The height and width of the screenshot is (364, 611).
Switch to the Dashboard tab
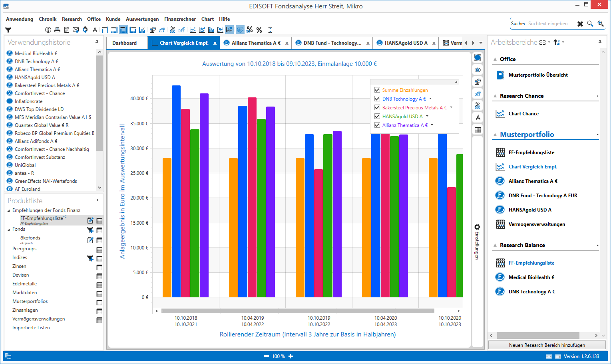click(x=124, y=43)
